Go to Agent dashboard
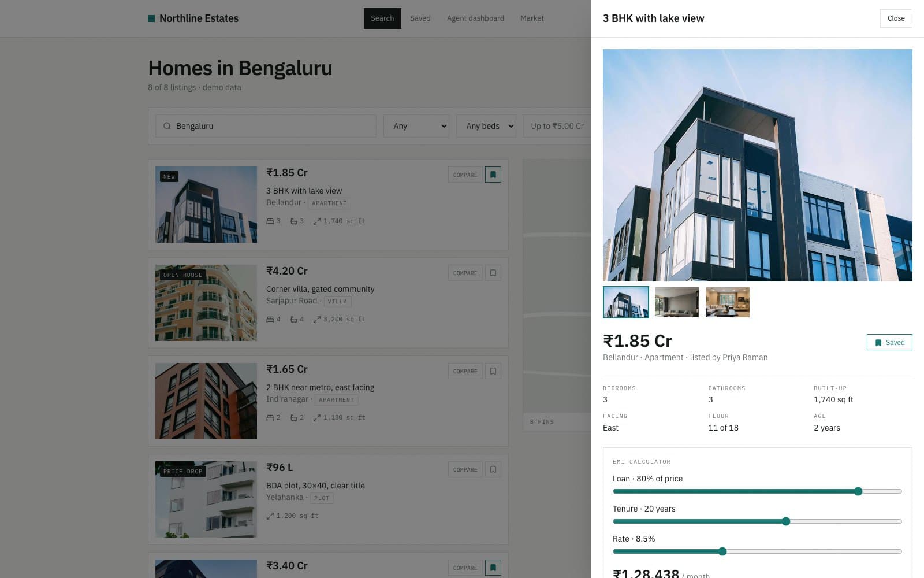924x578 pixels. (x=475, y=18)
